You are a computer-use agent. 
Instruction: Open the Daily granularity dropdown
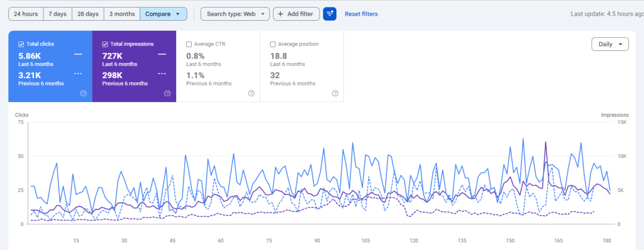[x=610, y=45]
